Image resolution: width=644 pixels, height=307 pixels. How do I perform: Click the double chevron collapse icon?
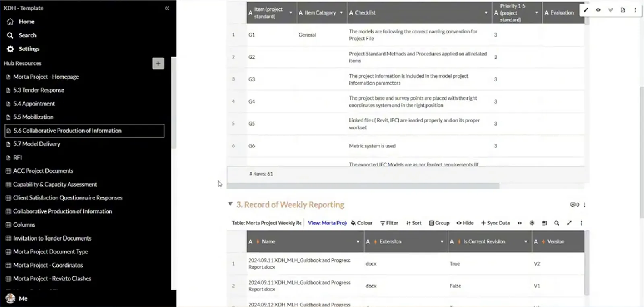(611, 10)
